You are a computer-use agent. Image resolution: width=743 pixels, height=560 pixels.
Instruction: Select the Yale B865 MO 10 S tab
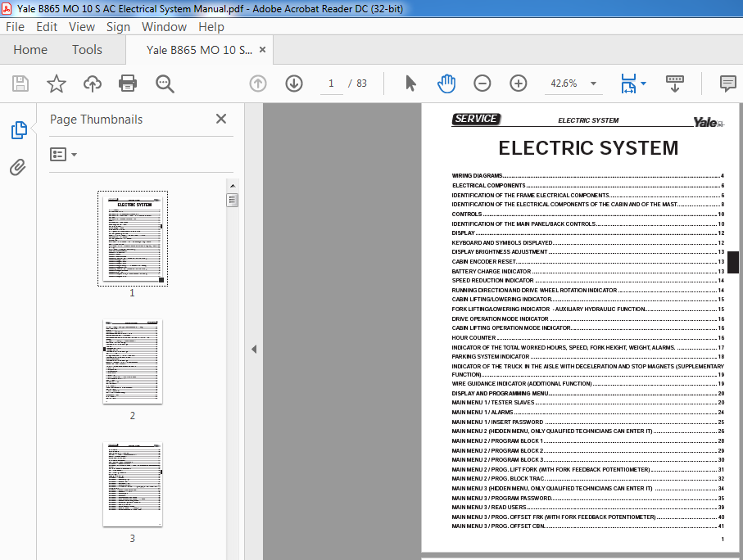point(199,50)
